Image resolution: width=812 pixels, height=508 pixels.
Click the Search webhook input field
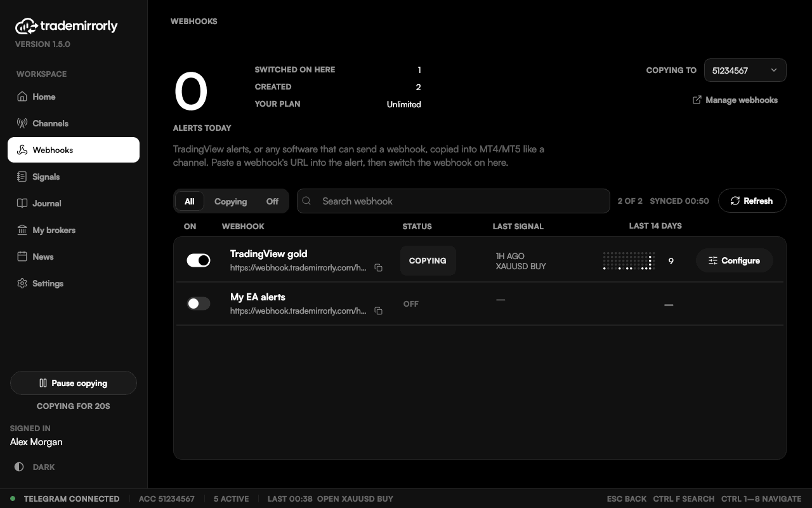point(454,201)
